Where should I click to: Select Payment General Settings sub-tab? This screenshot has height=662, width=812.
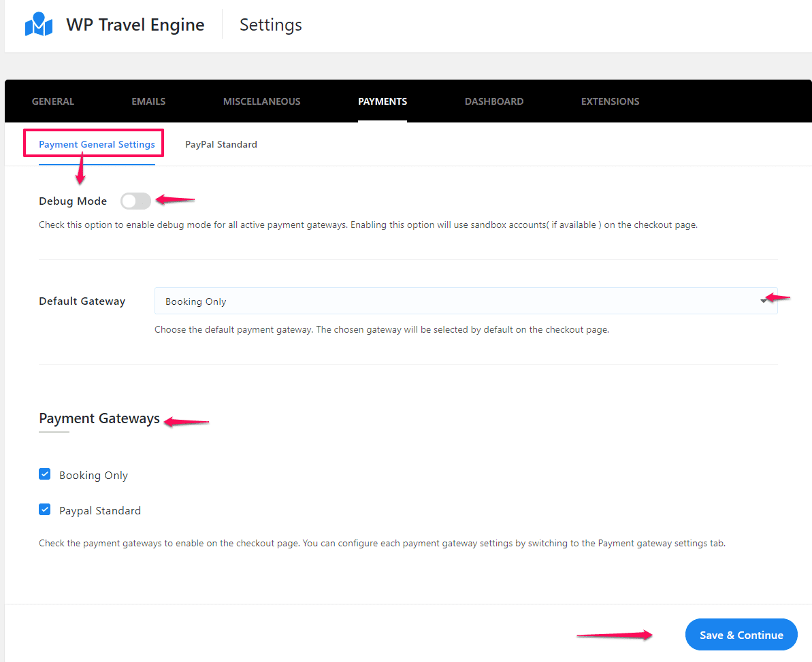[97, 144]
